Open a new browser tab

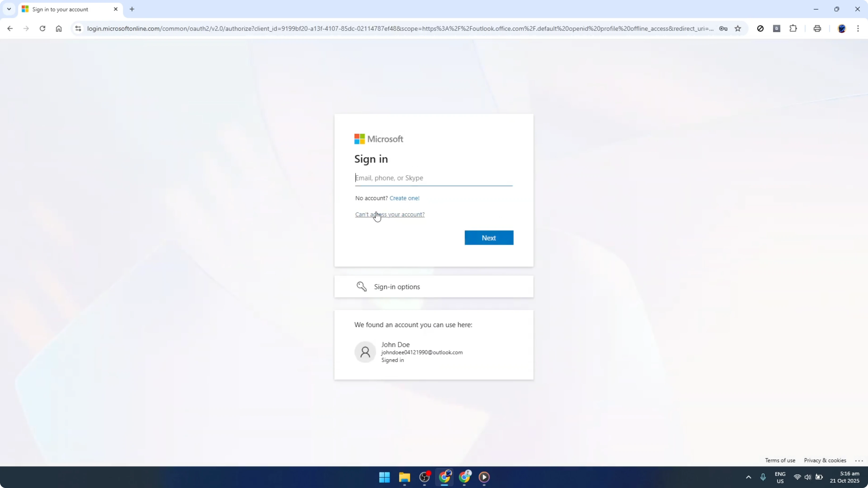132,9
